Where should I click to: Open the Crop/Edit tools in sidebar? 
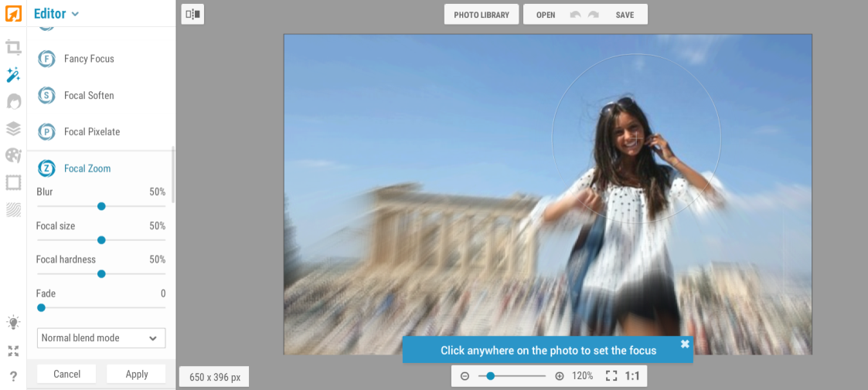pos(13,48)
